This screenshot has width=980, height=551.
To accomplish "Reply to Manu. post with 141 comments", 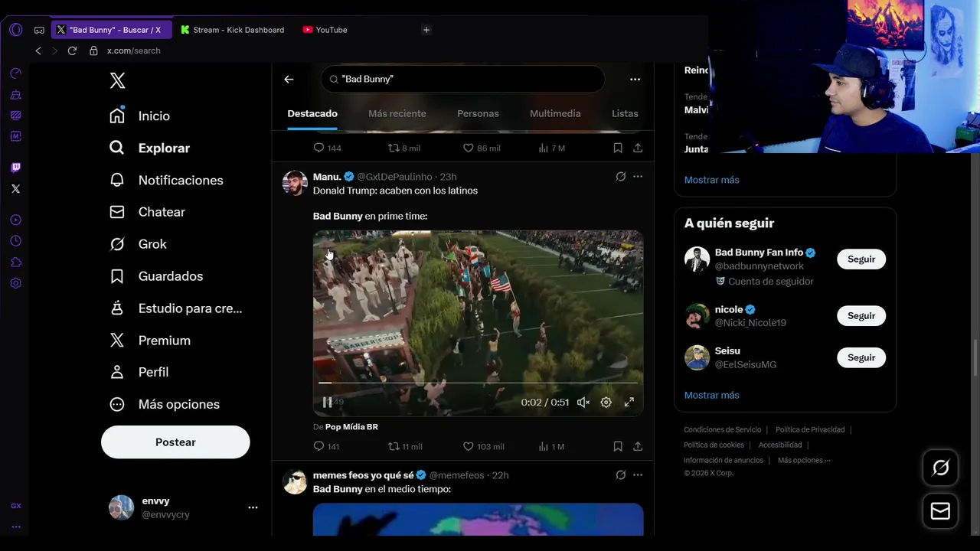I will (326, 446).
